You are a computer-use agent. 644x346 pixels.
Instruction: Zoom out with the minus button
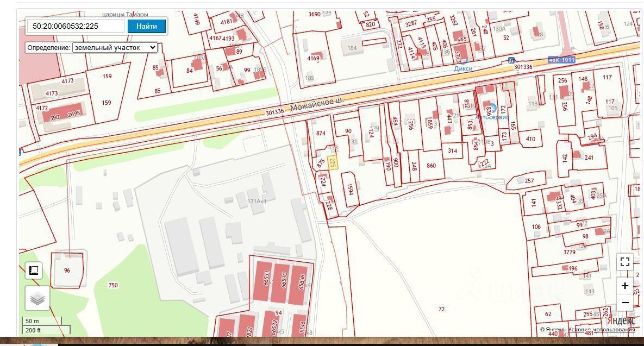coord(624,303)
